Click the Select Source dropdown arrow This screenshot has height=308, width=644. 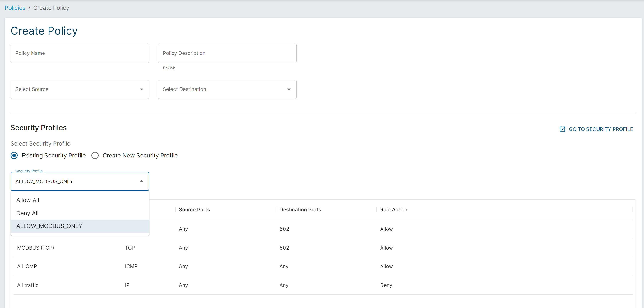[141, 89]
